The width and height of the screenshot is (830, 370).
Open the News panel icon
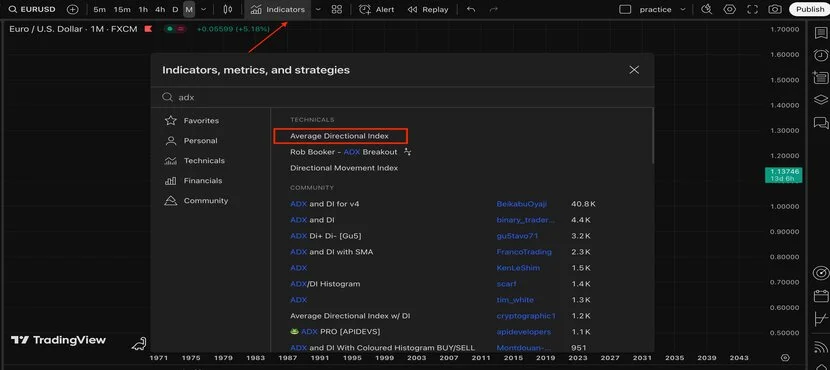(x=820, y=78)
